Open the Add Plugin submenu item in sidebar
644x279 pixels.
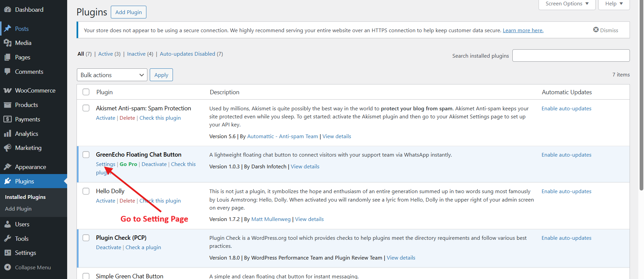[x=18, y=209]
